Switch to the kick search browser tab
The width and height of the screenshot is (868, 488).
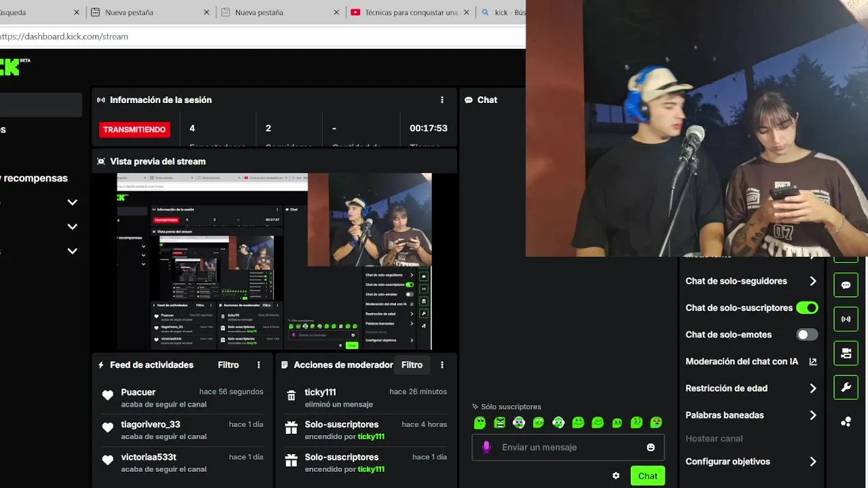point(502,12)
